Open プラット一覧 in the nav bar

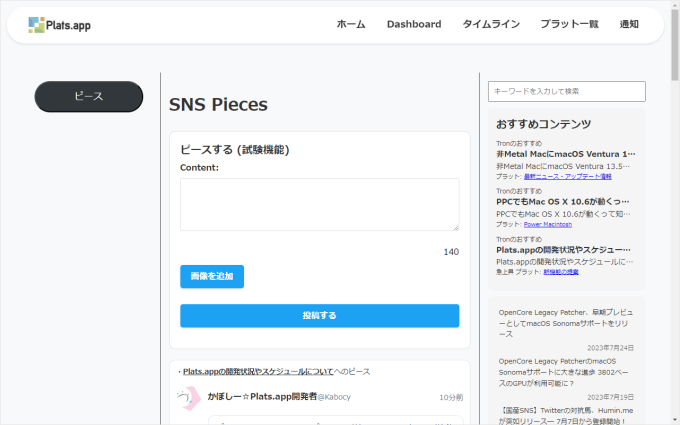pyautogui.click(x=569, y=24)
